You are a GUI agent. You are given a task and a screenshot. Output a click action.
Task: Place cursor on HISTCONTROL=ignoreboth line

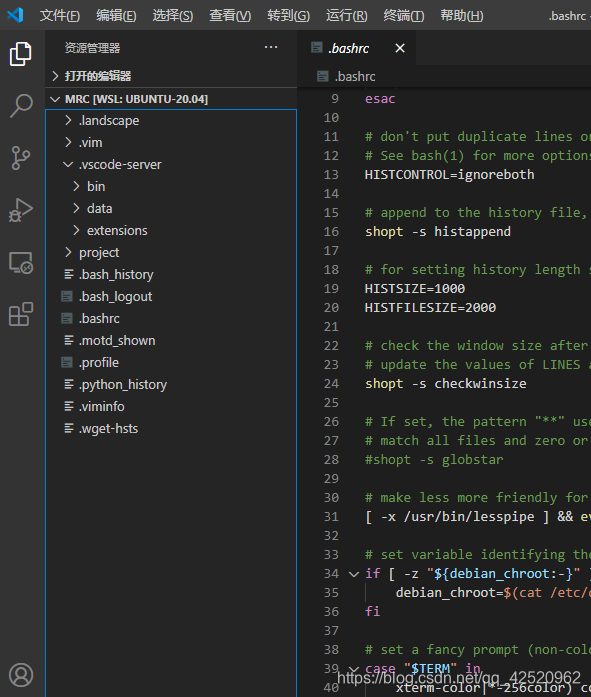click(x=449, y=175)
